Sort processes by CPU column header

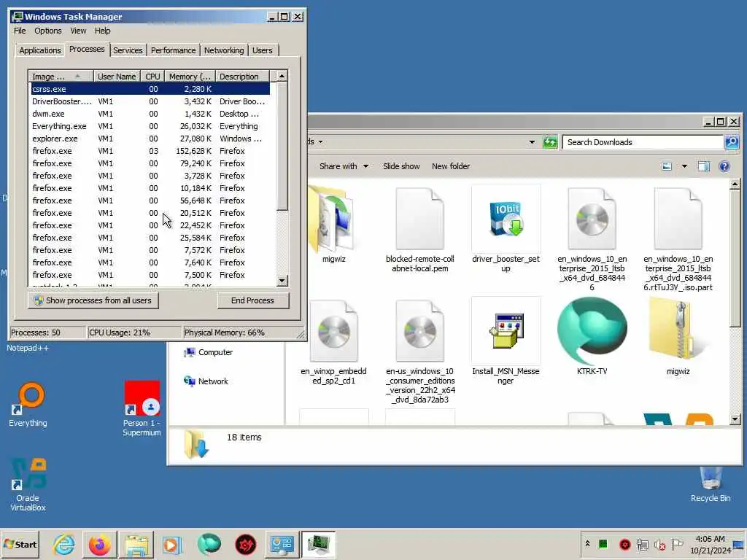(153, 77)
